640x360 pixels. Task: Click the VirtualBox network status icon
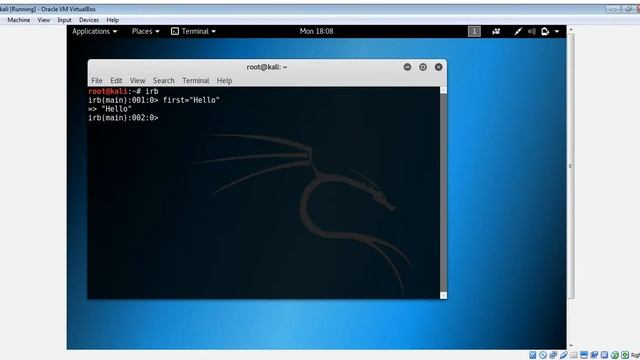click(553, 355)
